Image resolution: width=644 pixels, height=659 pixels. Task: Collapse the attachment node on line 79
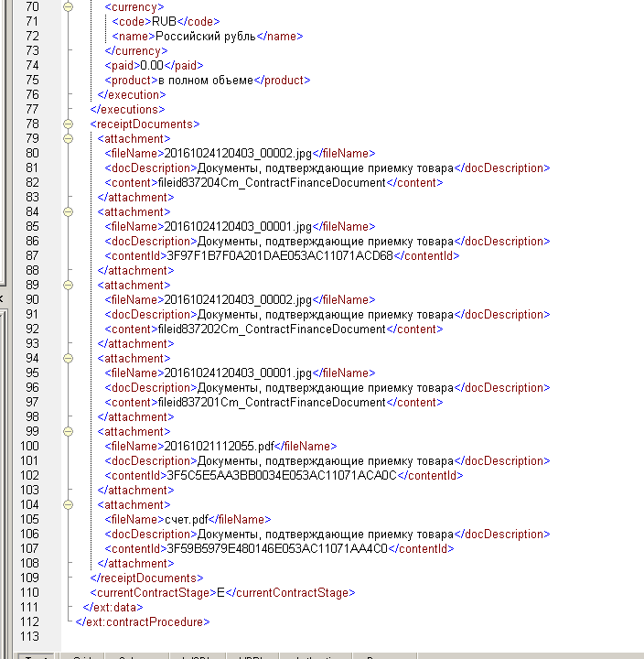click(x=68, y=139)
